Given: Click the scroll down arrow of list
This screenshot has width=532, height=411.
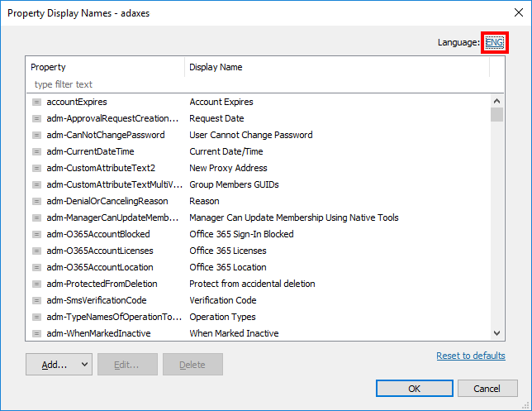Looking at the screenshot, I should pos(496,333).
